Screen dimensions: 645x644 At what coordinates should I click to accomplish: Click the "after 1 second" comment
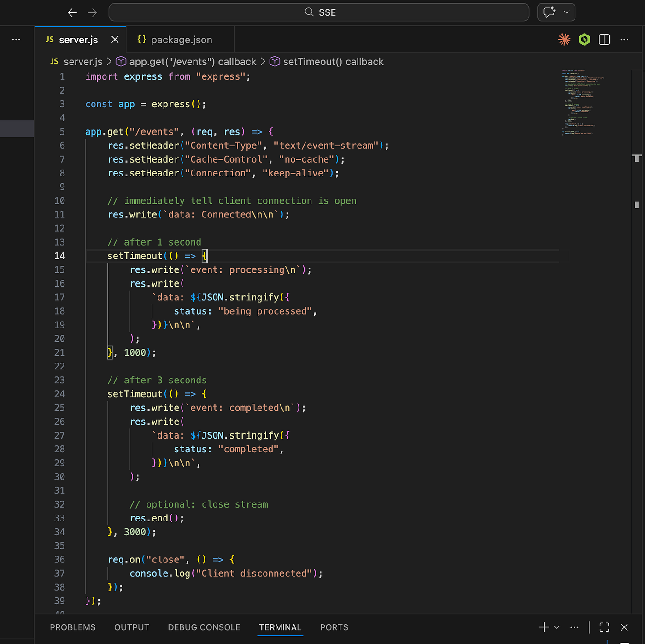[x=154, y=242]
